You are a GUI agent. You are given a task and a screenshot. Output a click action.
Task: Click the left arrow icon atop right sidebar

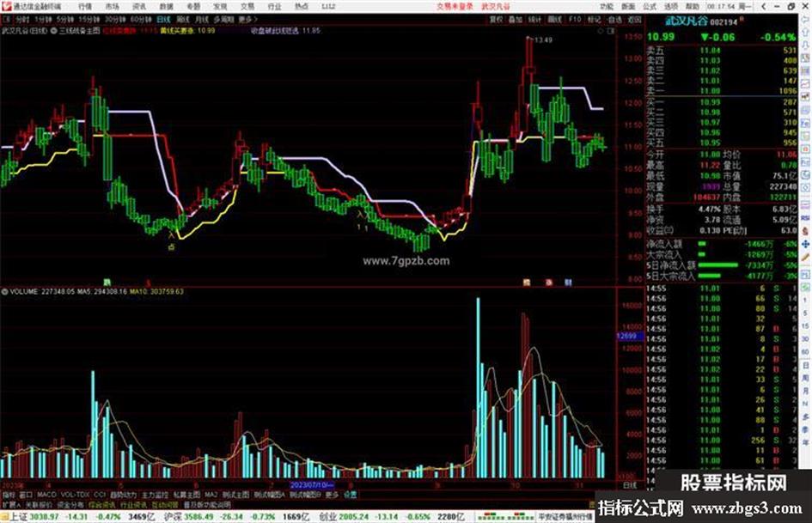[x=806, y=21]
